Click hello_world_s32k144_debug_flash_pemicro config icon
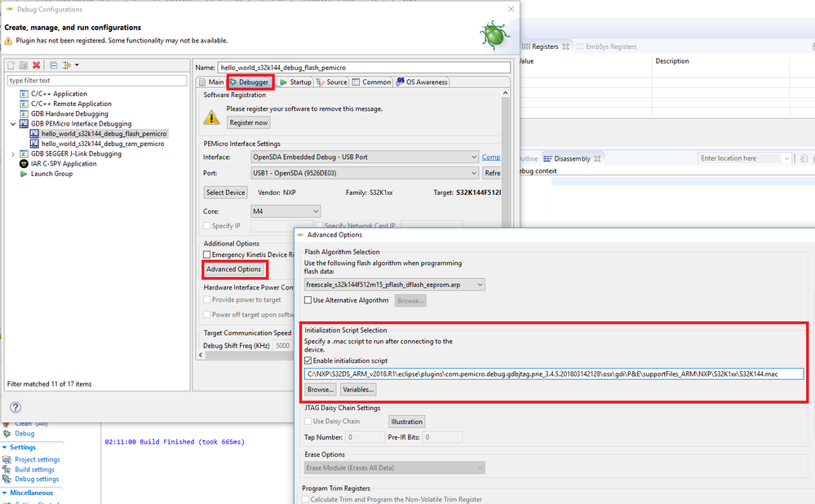This screenshot has height=504, width=815. [x=34, y=134]
